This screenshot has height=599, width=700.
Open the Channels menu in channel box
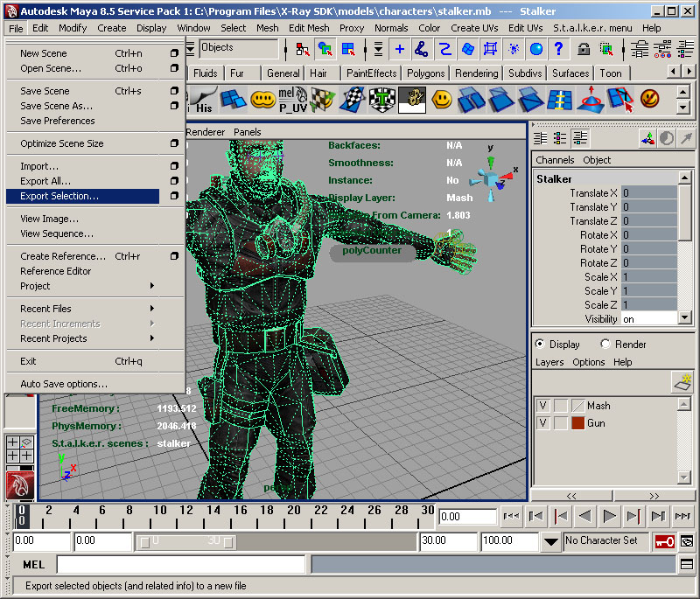point(555,160)
